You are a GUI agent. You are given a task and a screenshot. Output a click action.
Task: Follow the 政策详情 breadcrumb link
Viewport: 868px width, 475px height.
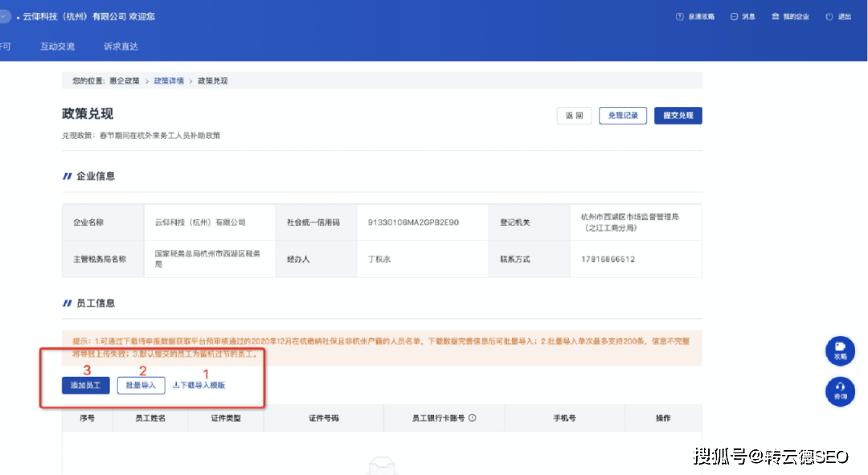(169, 81)
